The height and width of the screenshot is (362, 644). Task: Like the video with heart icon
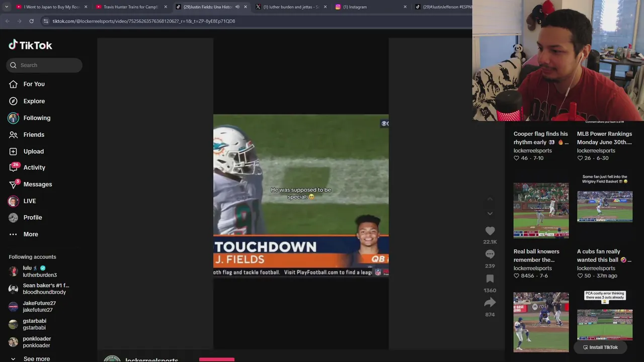(490, 231)
